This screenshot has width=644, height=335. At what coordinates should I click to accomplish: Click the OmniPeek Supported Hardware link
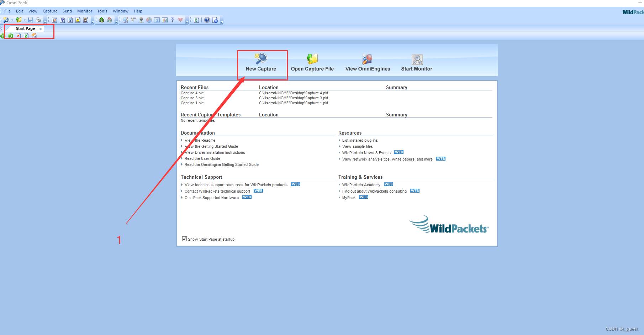point(212,198)
